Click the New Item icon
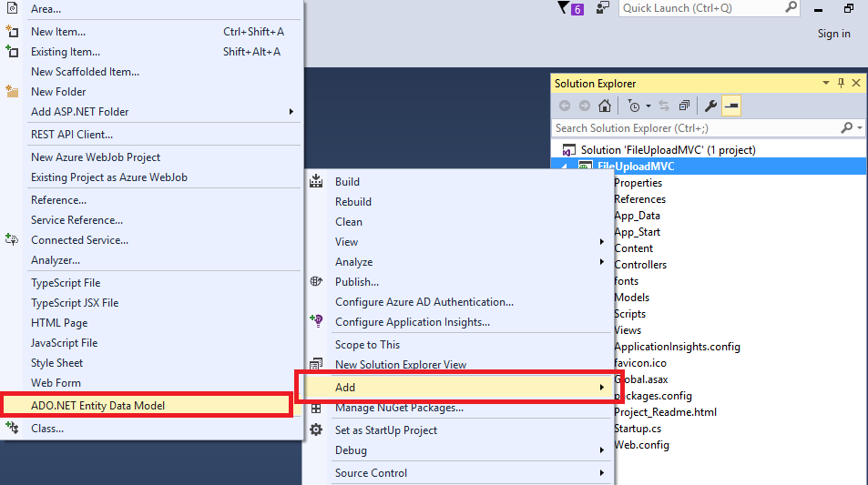 click(x=12, y=32)
